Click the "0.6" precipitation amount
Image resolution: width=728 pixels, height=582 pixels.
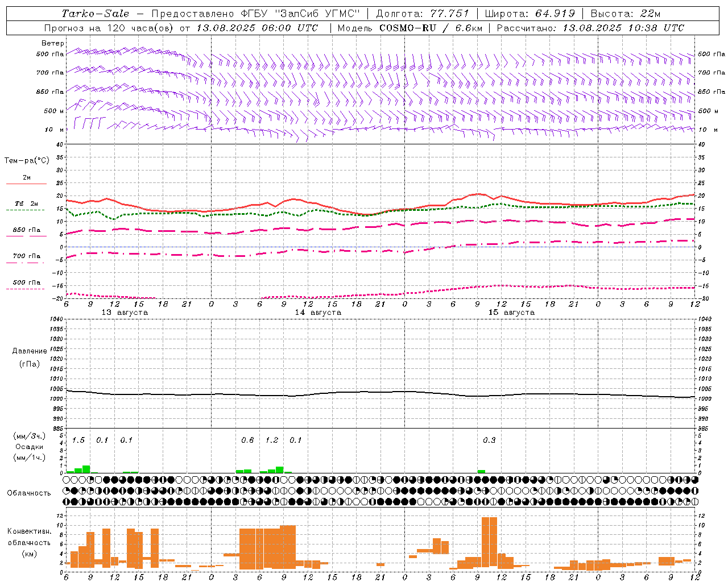pyautogui.click(x=247, y=440)
